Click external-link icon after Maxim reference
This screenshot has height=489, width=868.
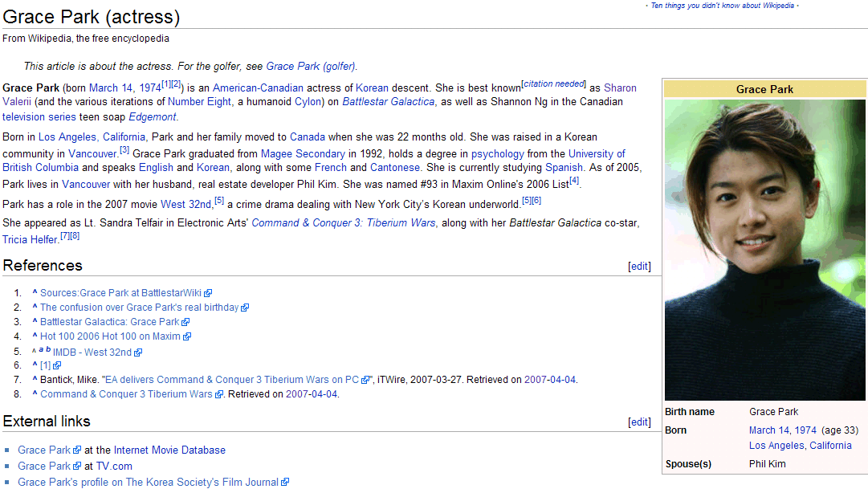click(187, 336)
